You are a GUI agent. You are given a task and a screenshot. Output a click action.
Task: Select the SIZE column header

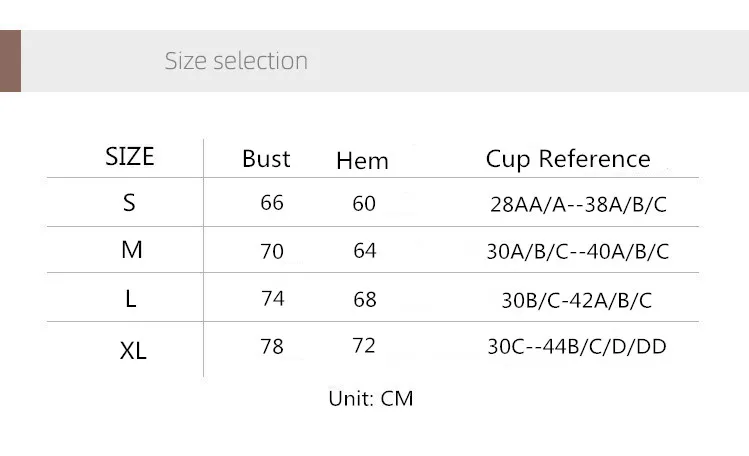click(x=130, y=156)
